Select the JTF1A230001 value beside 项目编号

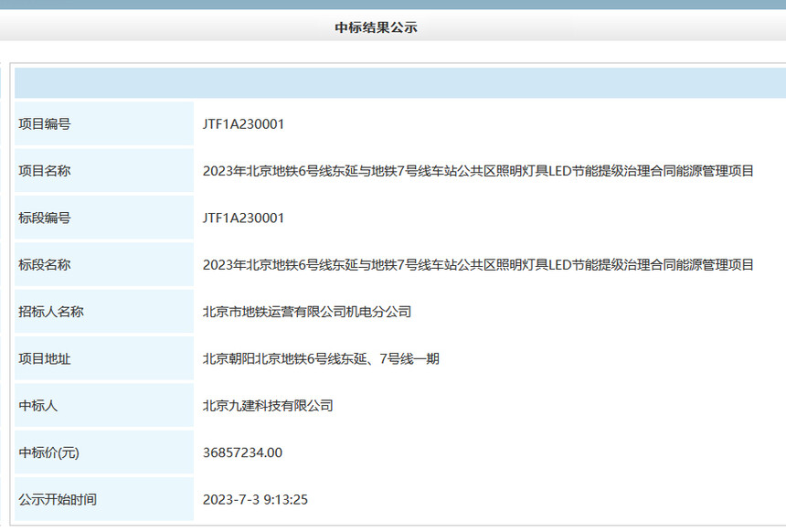[243, 123]
